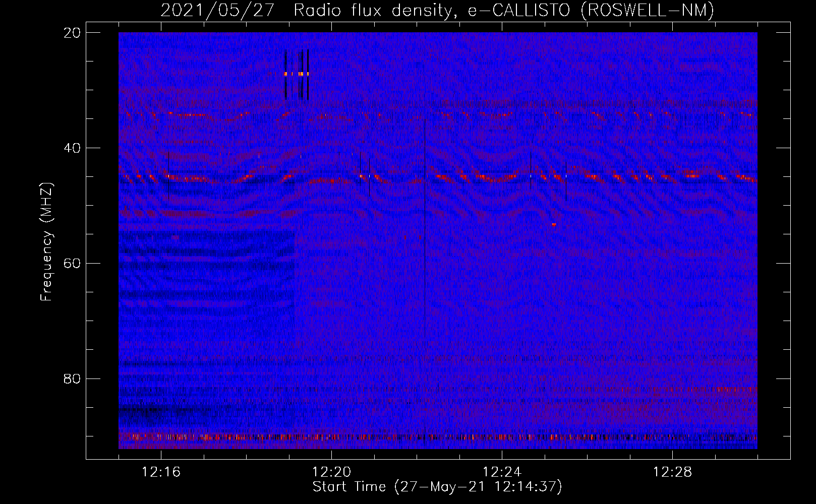816x504 pixels.
Task: Click the y-axis tick label "80"
Action: (x=73, y=379)
